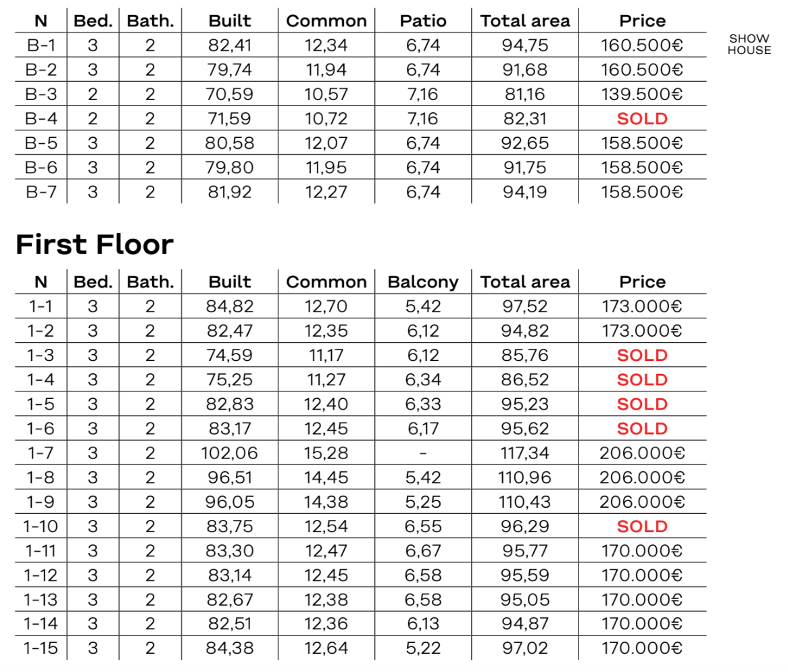The width and height of the screenshot is (788, 672).
Task: Click the "Price" header in First Floor table
Action: (x=641, y=282)
